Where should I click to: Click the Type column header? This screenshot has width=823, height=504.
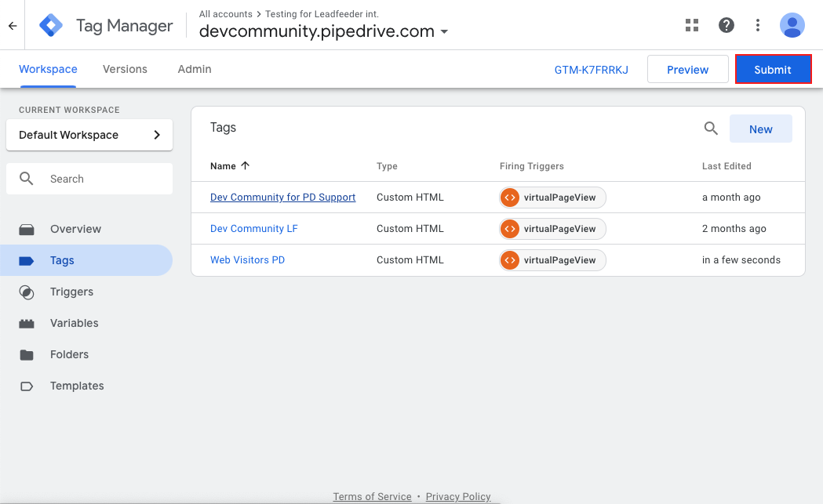(x=387, y=166)
